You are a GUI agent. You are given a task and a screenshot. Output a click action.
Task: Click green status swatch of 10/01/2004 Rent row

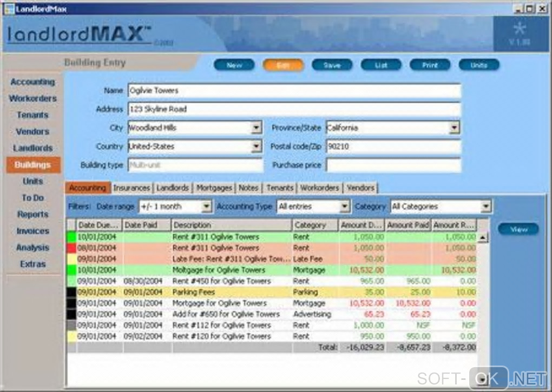(x=71, y=237)
